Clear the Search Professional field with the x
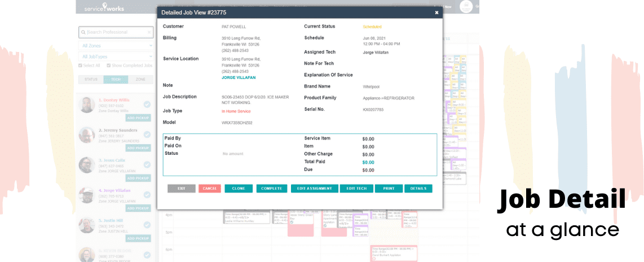Viewport: 644px width, 262px height. (x=149, y=32)
